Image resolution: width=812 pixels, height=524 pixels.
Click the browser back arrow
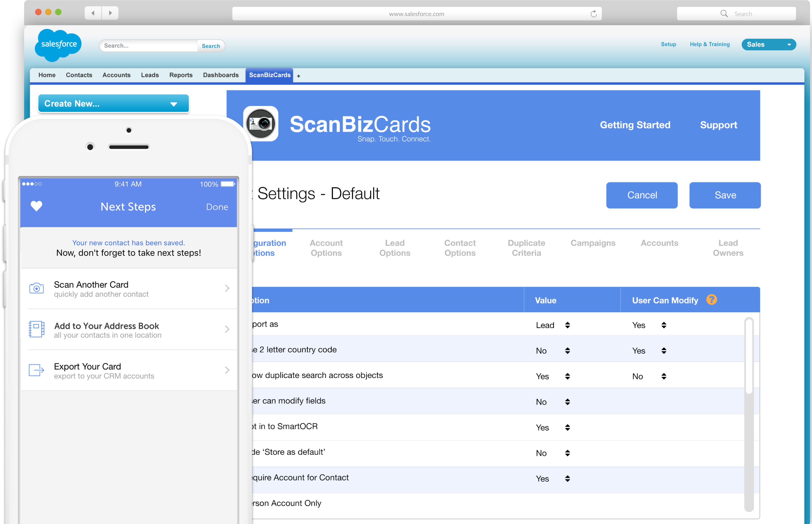point(93,13)
